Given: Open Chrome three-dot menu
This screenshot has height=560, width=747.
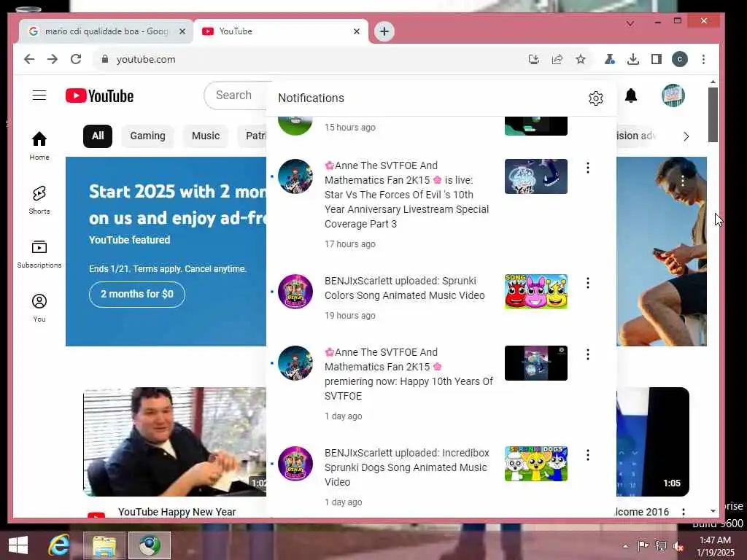Looking at the screenshot, I should (703, 59).
